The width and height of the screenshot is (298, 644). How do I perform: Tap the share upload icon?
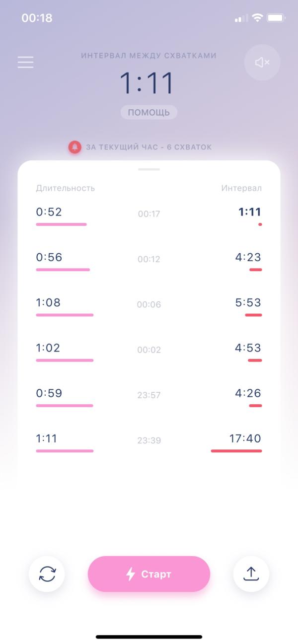(x=251, y=574)
